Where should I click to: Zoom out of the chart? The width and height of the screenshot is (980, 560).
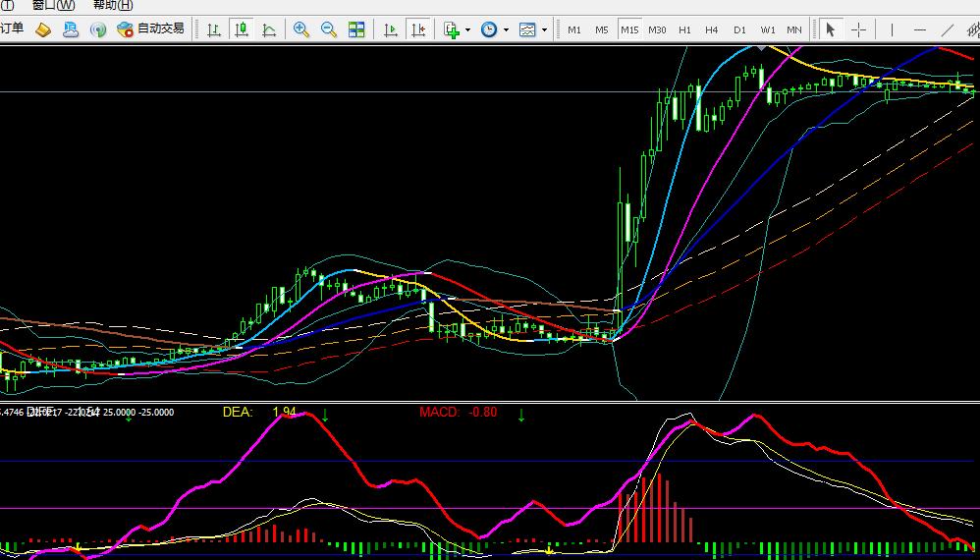(x=329, y=29)
